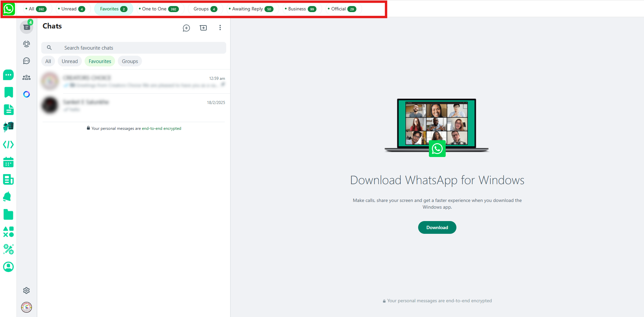Switch to Business tab in top bar
Viewport: 644px width, 317px height.
click(x=300, y=9)
